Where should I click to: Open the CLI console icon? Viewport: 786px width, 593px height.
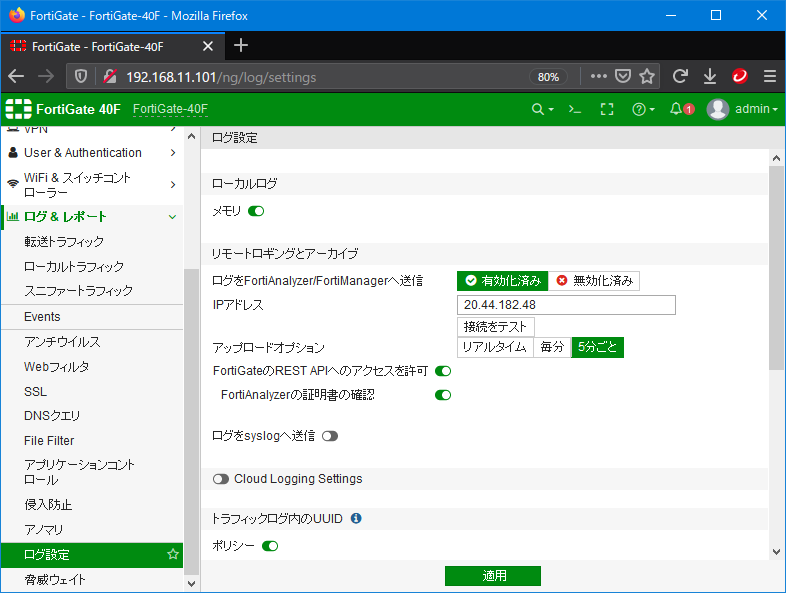[574, 109]
